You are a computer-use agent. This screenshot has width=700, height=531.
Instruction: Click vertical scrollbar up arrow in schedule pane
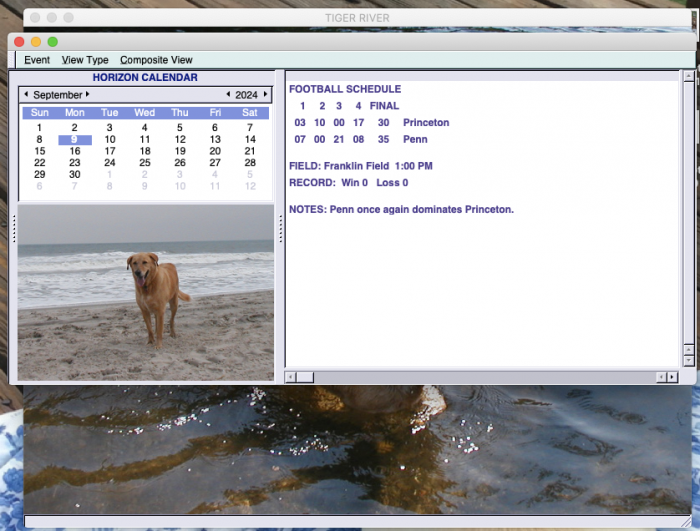click(x=688, y=76)
